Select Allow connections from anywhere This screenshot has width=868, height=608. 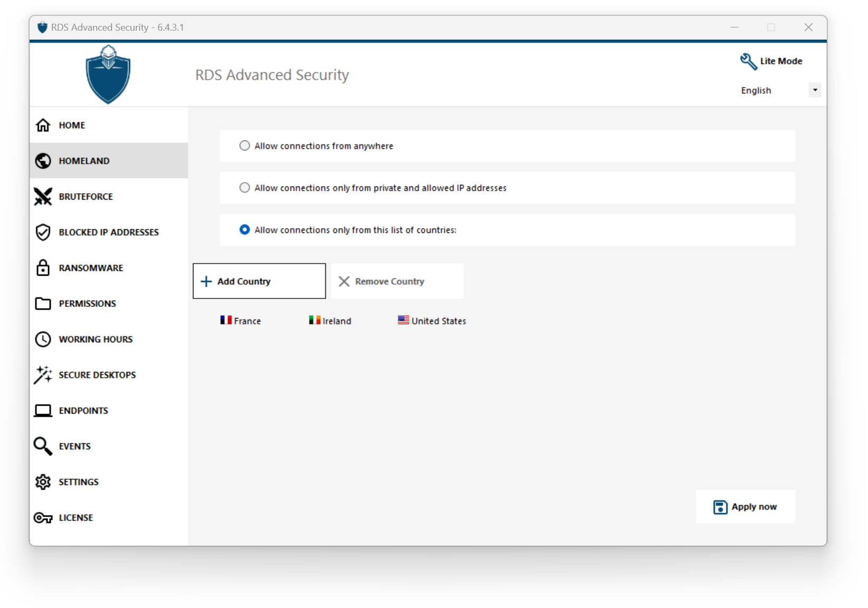[x=245, y=146]
